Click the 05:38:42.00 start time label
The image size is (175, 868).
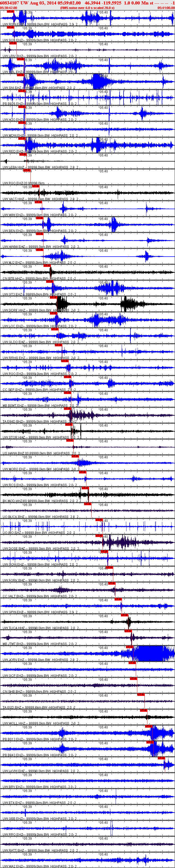[9, 8]
